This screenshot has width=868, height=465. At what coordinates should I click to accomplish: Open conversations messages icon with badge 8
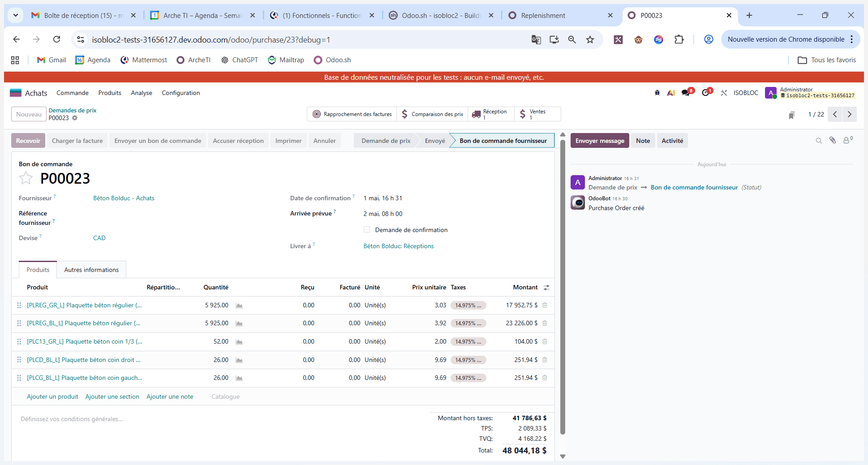[x=686, y=93]
